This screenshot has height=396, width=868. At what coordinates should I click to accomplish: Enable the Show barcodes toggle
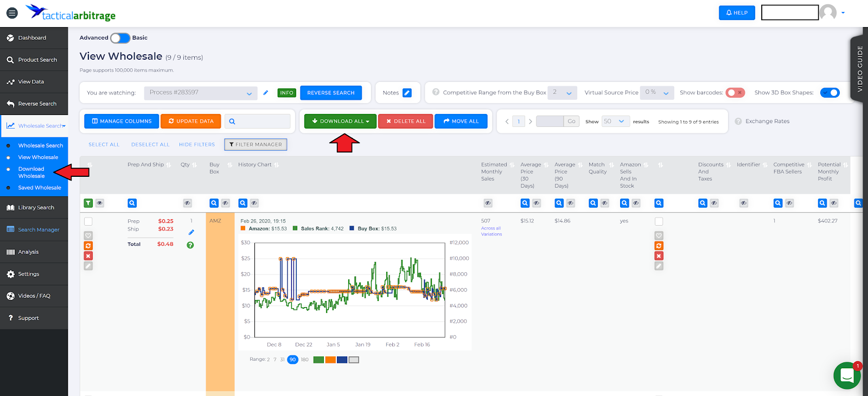tap(735, 93)
